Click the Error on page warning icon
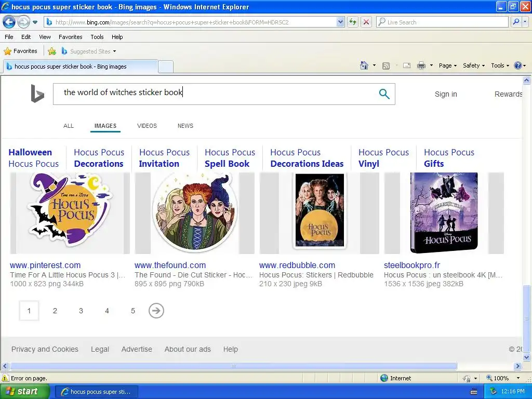Viewport: 532px width, 399px height. pos(5,378)
